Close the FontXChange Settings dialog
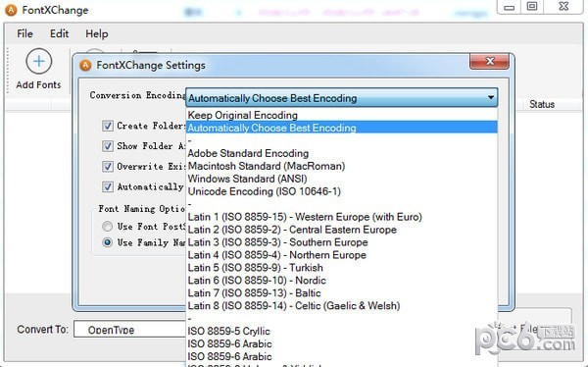 click(x=489, y=61)
